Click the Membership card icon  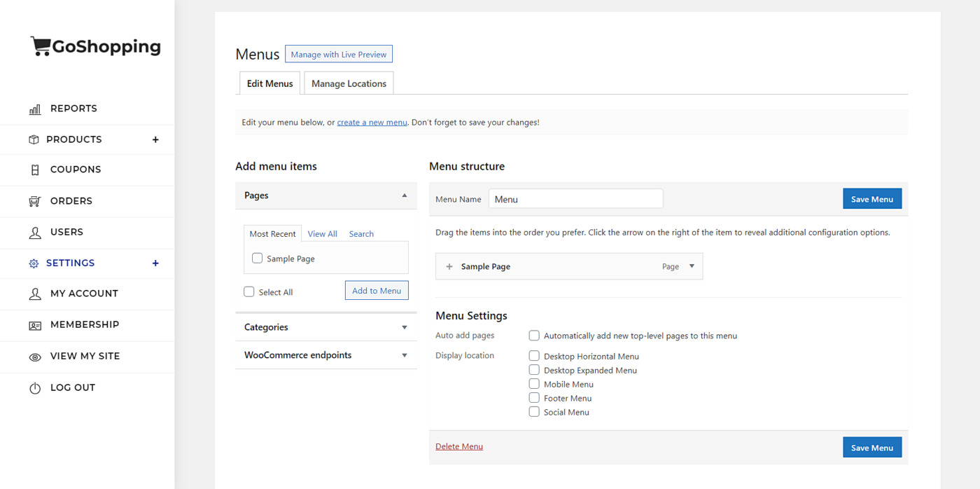pyautogui.click(x=35, y=325)
